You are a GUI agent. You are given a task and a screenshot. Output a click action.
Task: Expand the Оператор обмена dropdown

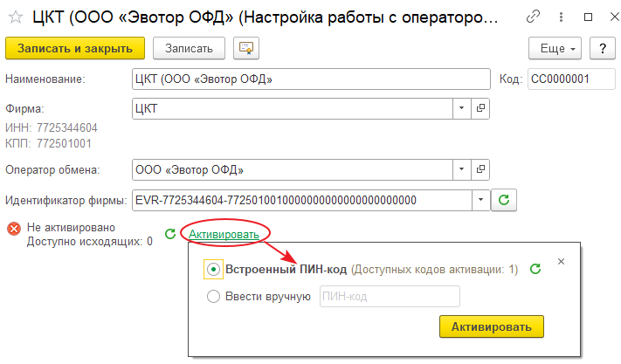[460, 168]
